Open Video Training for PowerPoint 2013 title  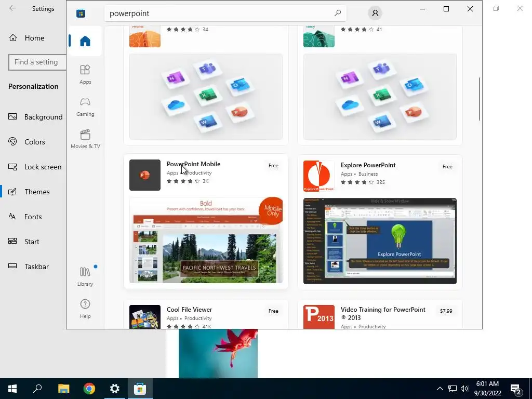coord(383,313)
